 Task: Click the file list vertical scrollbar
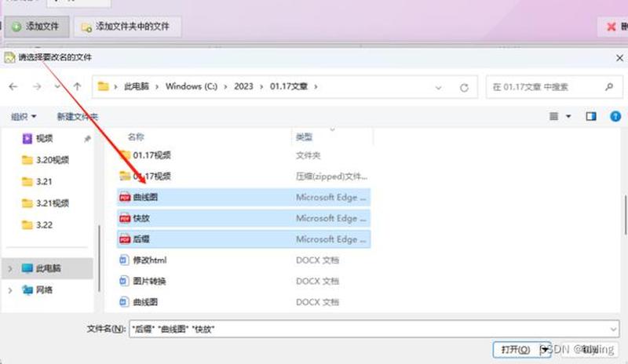click(625, 215)
